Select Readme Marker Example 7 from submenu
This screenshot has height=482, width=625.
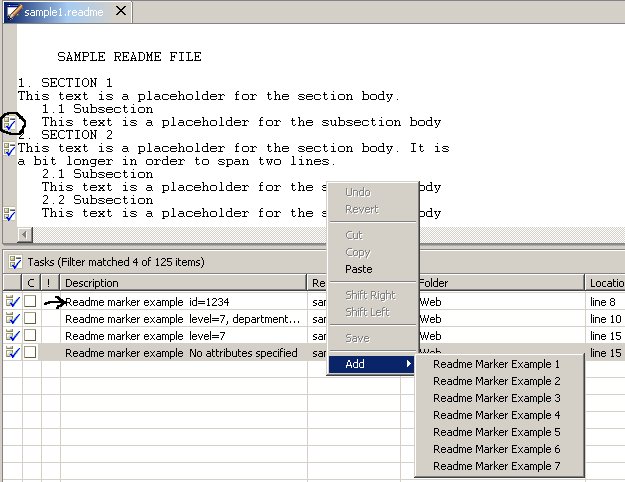496,466
